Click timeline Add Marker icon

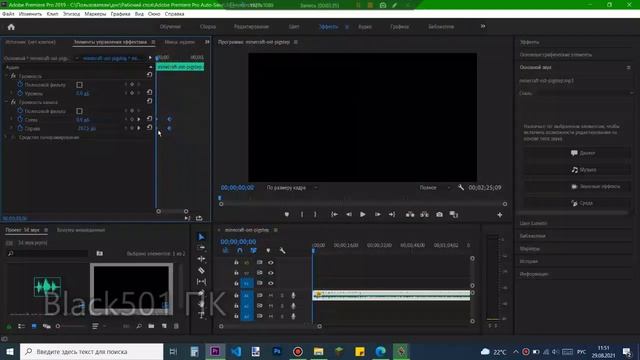point(268,250)
